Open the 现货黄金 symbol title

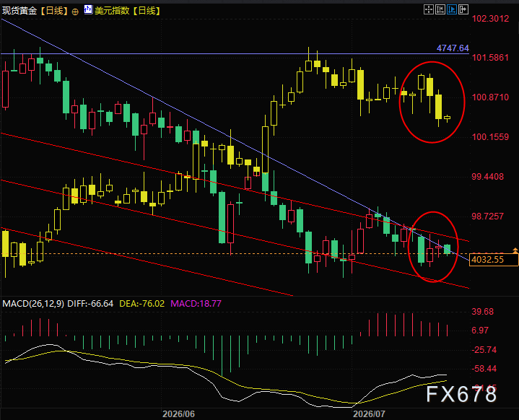pos(19,11)
